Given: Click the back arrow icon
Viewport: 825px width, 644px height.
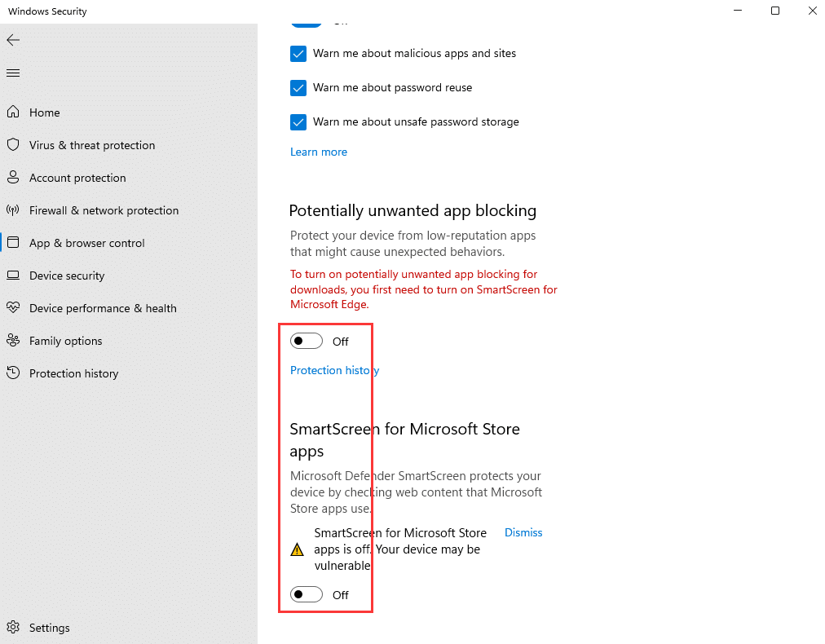Looking at the screenshot, I should (13, 40).
